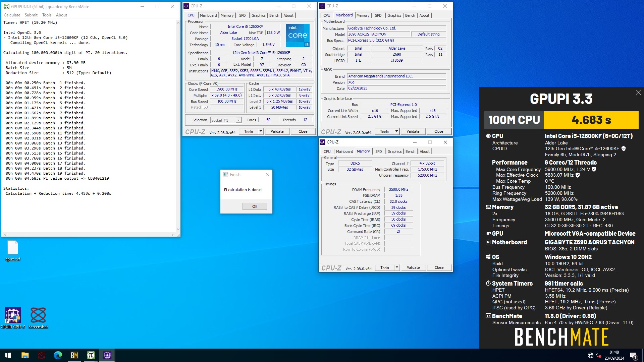
Task: Switch to SPD tab in CPU-Z Mainboard window
Action: pyautogui.click(x=378, y=15)
